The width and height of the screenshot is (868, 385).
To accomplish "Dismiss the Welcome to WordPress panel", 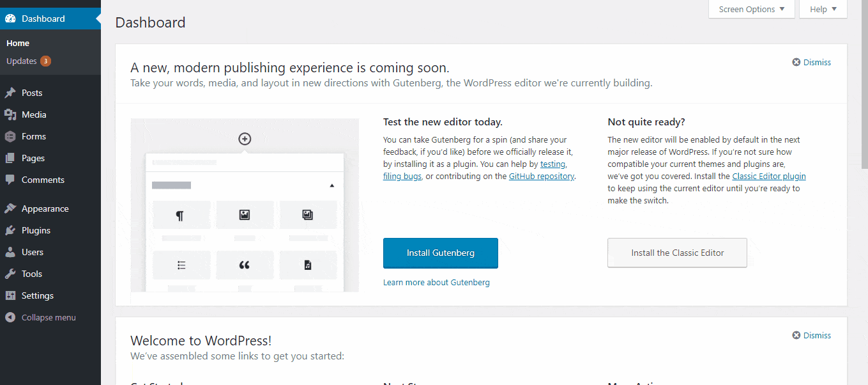I will [x=812, y=335].
